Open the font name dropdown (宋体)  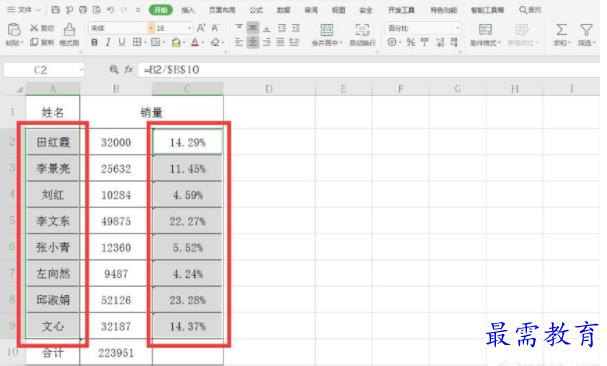click(x=151, y=28)
